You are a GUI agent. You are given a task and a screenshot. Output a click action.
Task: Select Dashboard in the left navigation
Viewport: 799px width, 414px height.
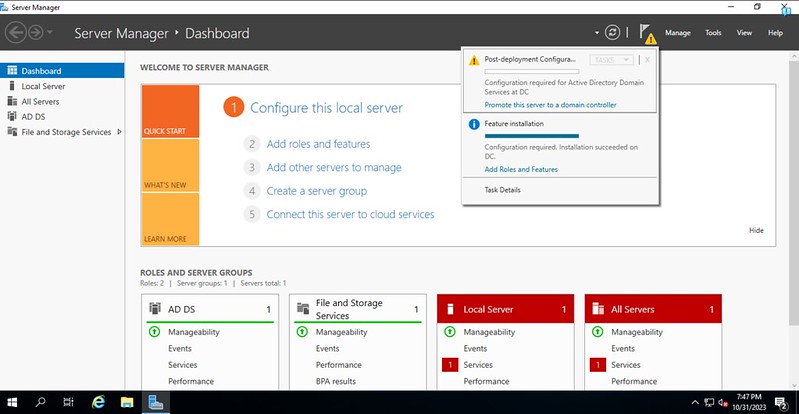tap(62, 71)
